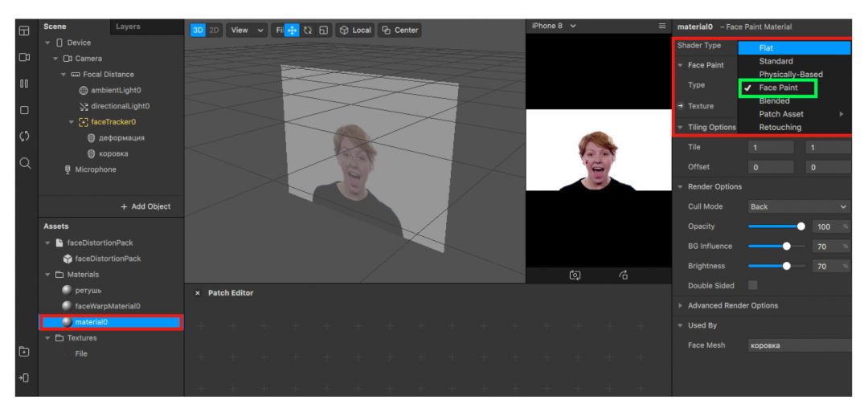Expand Advanced Render Options section
The image size is (868, 416).
point(721,305)
